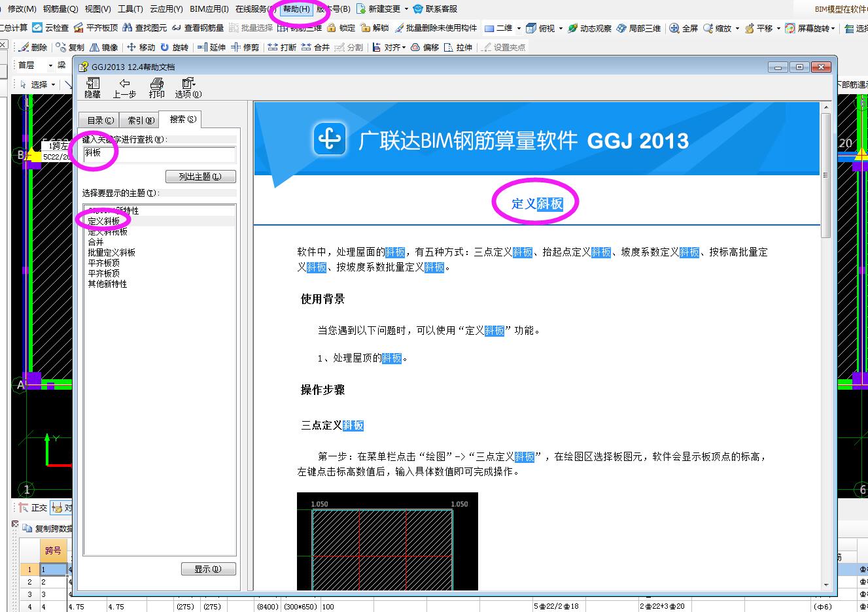Select the 批量定义斜板 topic in results list

[112, 252]
